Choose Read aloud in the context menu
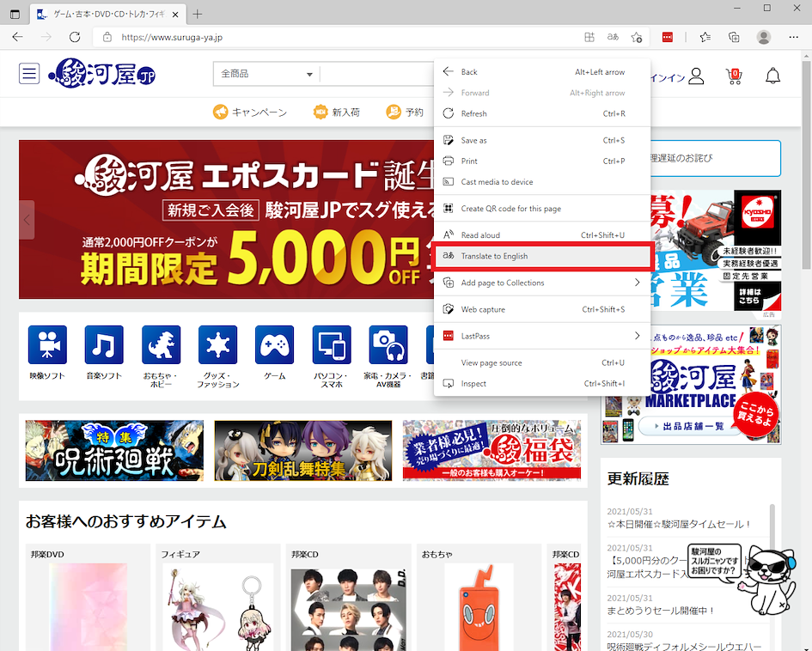This screenshot has height=651, width=812. tap(542, 235)
